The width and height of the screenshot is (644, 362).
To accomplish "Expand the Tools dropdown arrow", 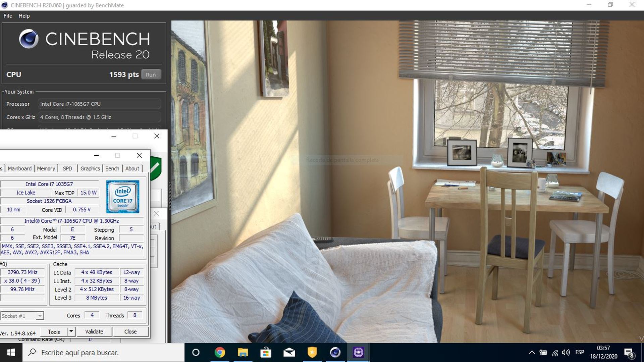I will tap(71, 332).
